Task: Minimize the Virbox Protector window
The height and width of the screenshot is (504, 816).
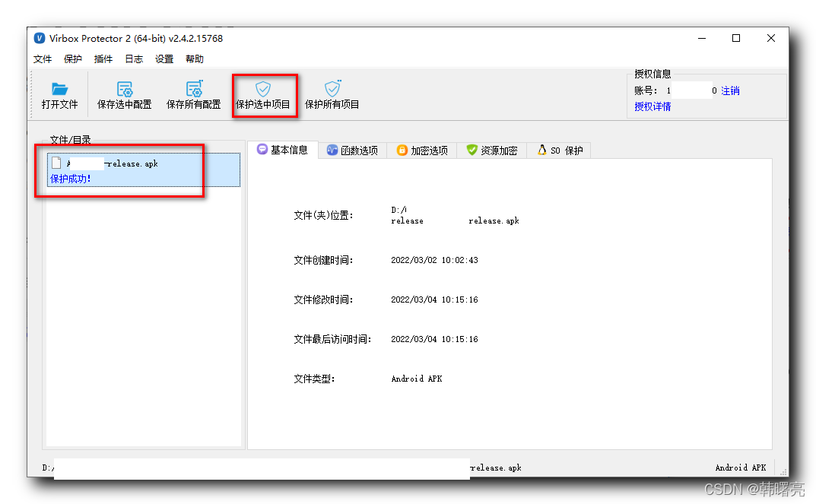Action: [702, 39]
